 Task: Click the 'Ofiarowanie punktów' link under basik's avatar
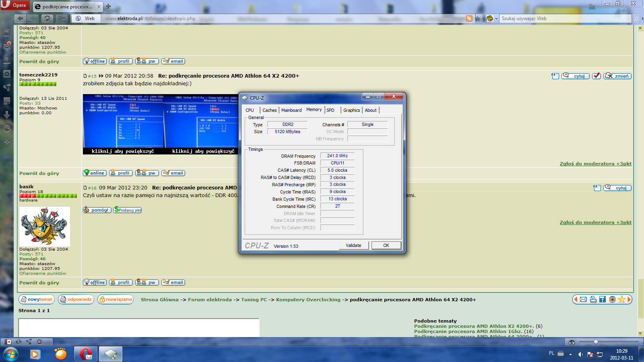click(x=43, y=274)
